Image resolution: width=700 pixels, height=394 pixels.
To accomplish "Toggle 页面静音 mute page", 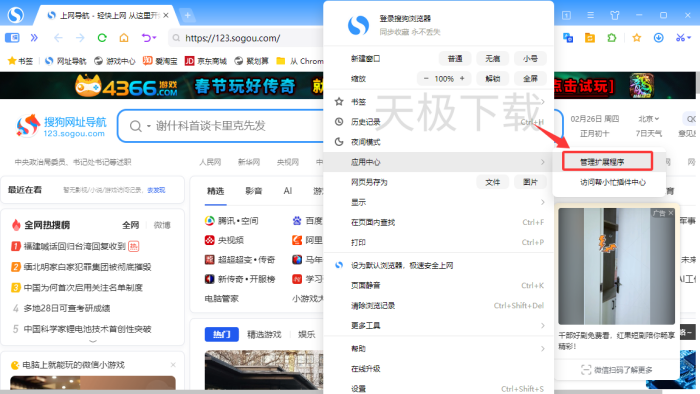I will pos(438,285).
